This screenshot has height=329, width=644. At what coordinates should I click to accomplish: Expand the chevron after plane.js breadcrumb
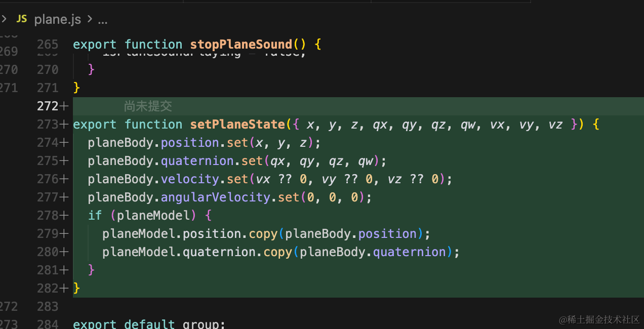tap(90, 20)
